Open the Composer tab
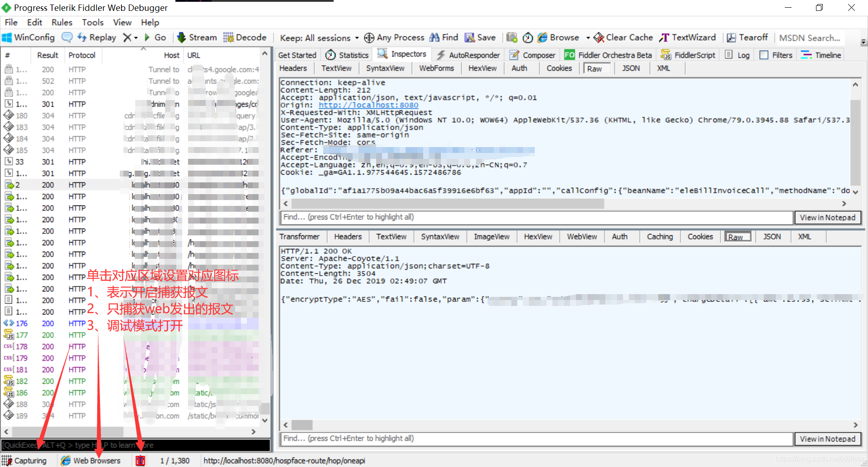The width and height of the screenshot is (868, 467). 533,55
